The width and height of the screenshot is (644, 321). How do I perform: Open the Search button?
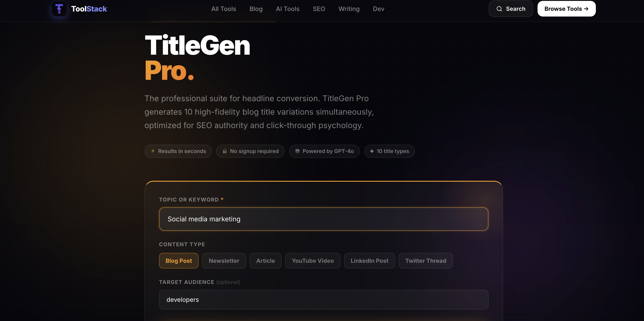(x=511, y=9)
